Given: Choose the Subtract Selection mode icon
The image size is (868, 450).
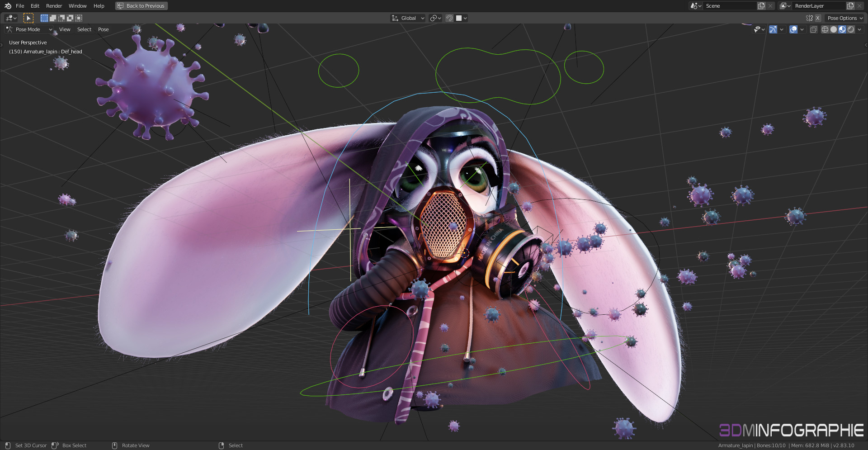Looking at the screenshot, I should [61, 18].
